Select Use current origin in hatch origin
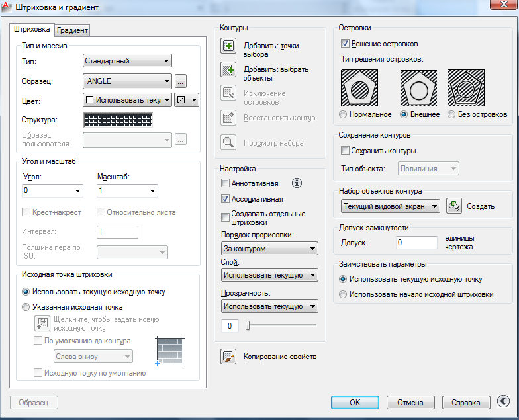The image size is (519, 420). click(x=25, y=292)
